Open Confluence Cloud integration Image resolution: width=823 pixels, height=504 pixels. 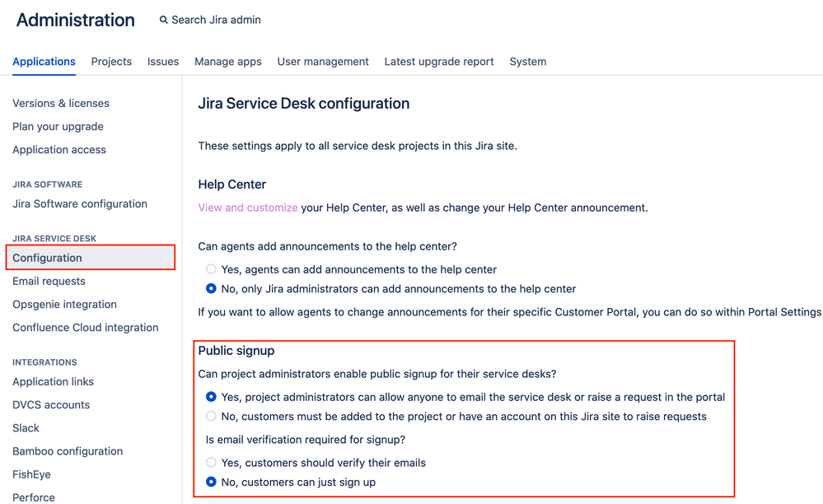[86, 327]
